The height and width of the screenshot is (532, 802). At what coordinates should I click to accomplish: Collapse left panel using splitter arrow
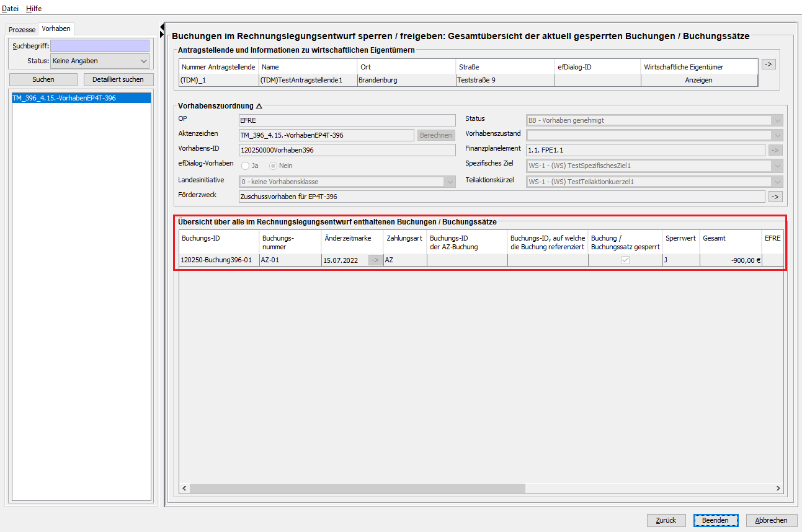[x=163, y=27]
